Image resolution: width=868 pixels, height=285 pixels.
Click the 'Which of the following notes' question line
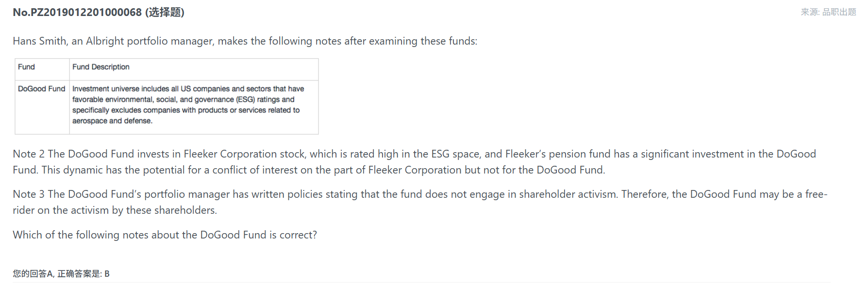coord(165,235)
